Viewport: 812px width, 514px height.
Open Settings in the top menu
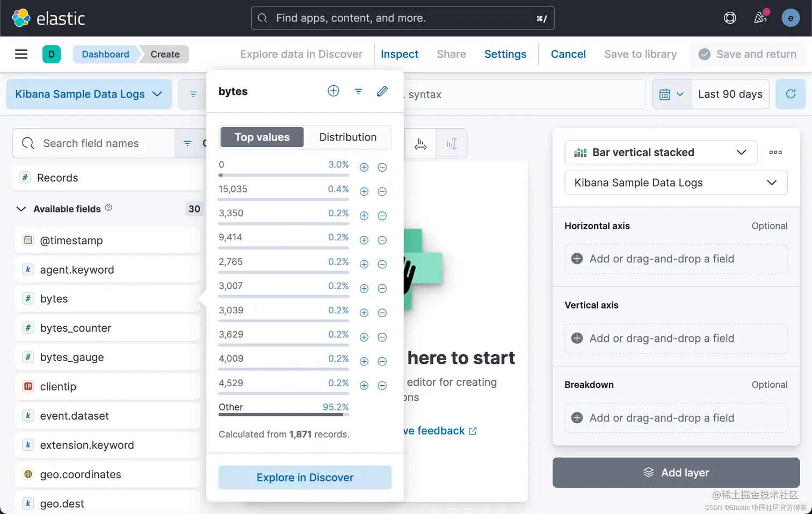pos(505,54)
